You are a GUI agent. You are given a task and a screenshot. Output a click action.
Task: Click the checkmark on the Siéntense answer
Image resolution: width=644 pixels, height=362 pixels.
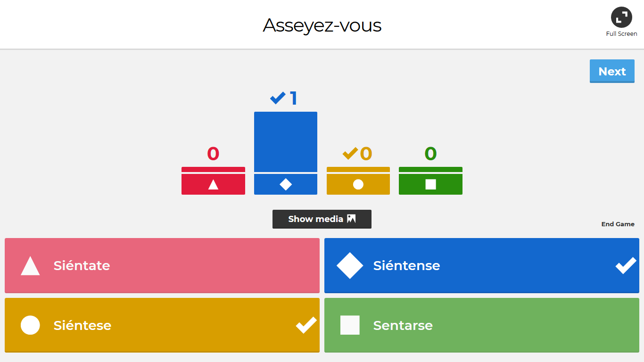pos(626,265)
